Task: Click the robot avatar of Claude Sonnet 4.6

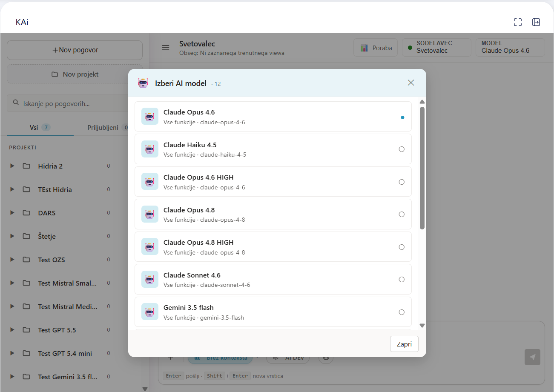Action: 149,279
